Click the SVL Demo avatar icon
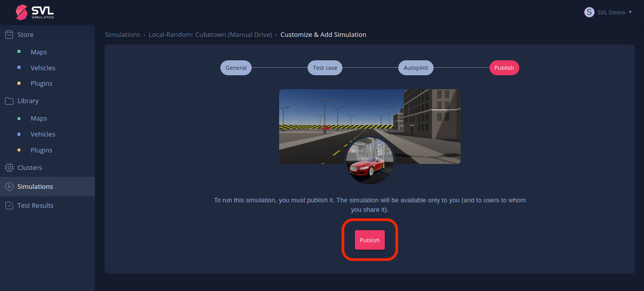The width and height of the screenshot is (644, 291). [589, 12]
